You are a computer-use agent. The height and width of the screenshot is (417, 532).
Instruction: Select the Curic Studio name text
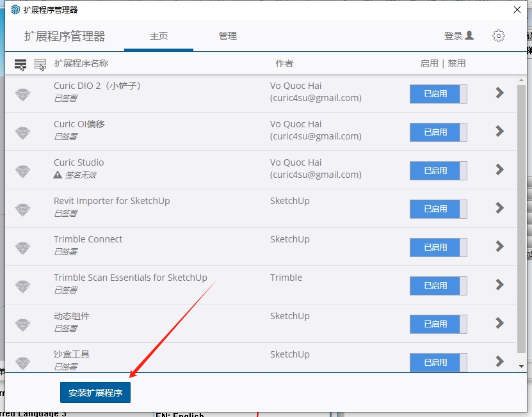79,162
